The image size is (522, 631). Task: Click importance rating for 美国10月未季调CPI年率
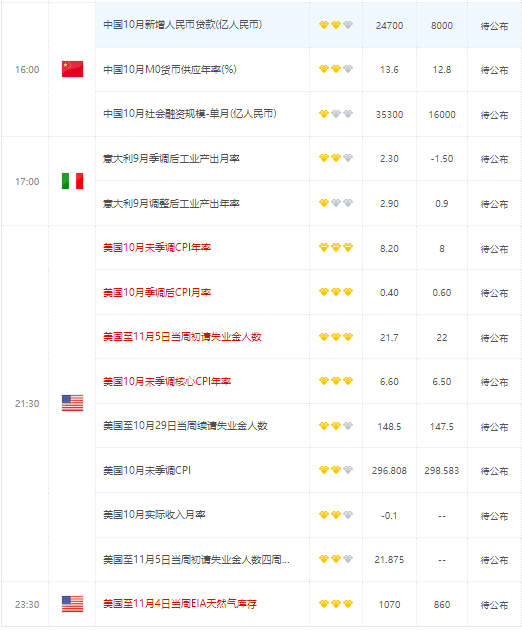(x=336, y=247)
